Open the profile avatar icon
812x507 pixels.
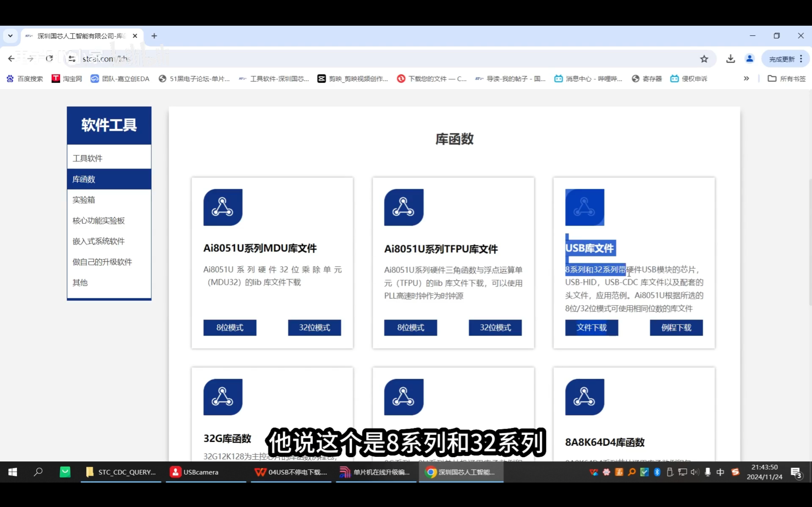750,59
